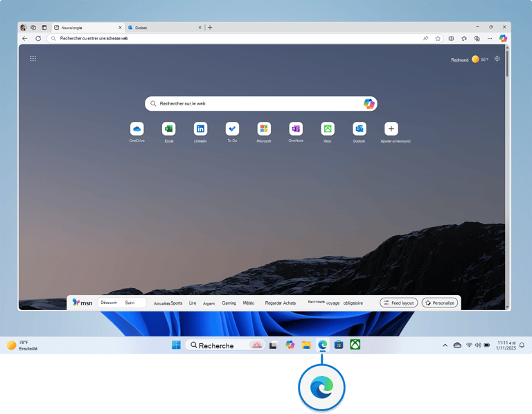
Task: Click the msn logo
Action: pos(82,303)
